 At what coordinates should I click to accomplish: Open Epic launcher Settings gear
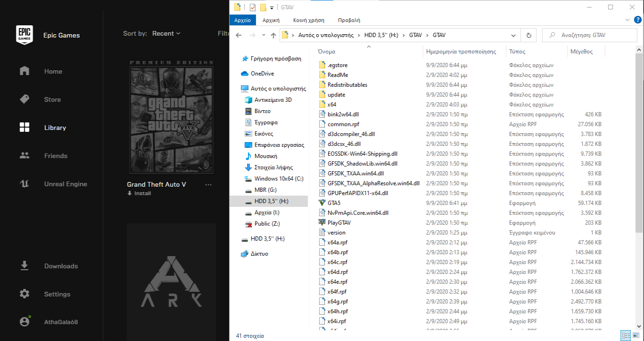click(24, 294)
